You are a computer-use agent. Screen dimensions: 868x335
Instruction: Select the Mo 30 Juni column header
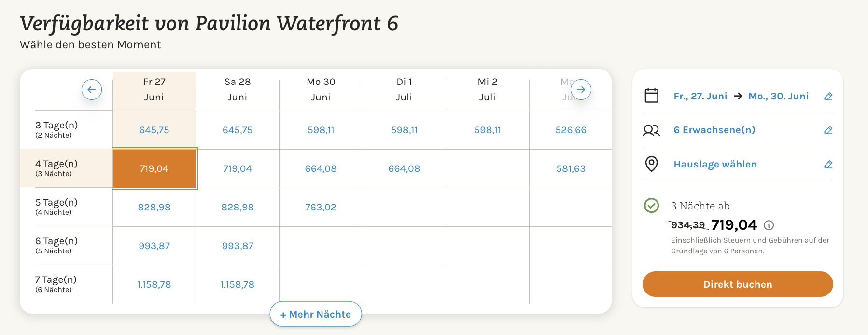pyautogui.click(x=321, y=89)
